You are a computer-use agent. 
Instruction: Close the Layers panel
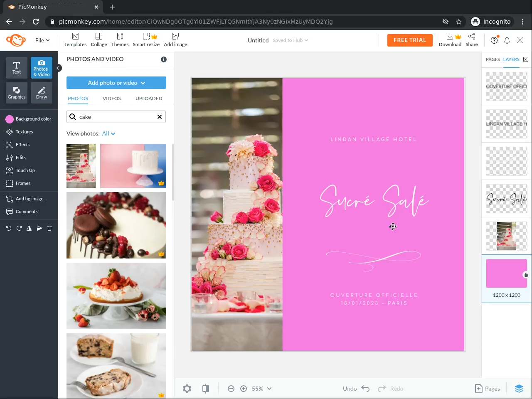click(526, 59)
